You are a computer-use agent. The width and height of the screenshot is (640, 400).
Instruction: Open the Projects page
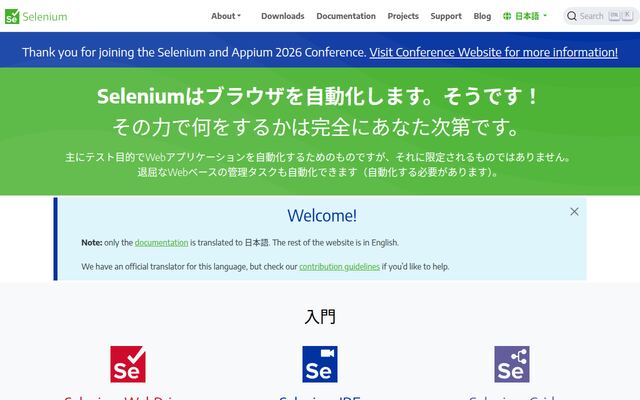[403, 16]
